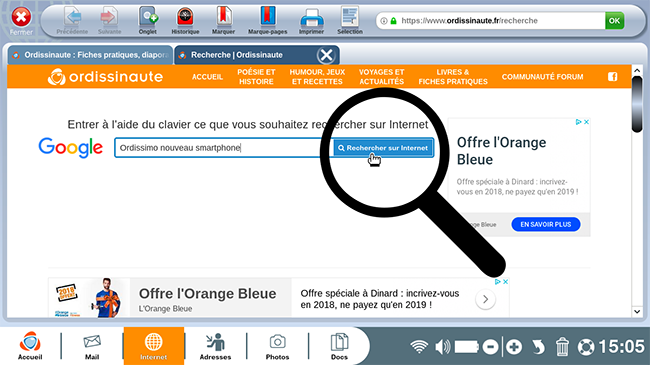
Task: Switch to Ordissinaute Fiches pratiques tab
Action: 90,55
